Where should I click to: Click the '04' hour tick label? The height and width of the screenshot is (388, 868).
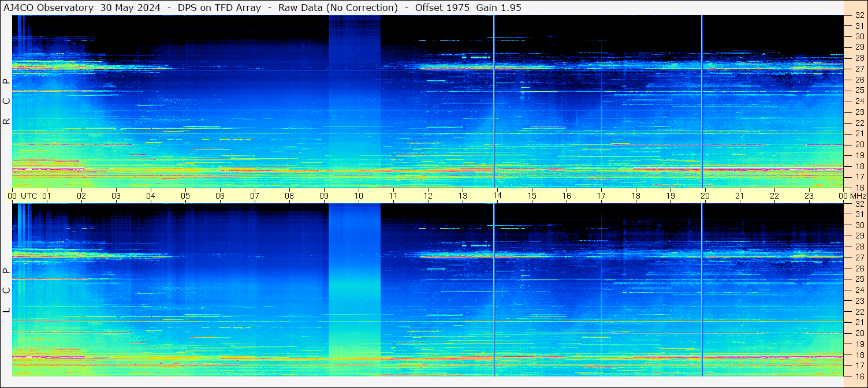click(151, 196)
